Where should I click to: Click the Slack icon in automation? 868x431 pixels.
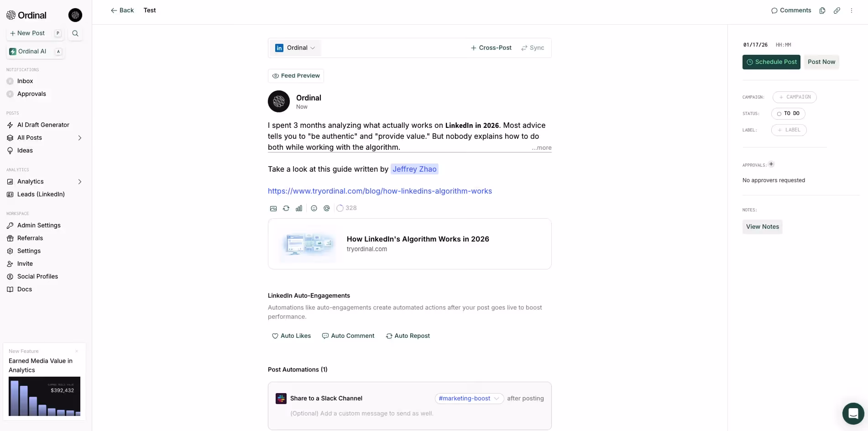(281, 399)
